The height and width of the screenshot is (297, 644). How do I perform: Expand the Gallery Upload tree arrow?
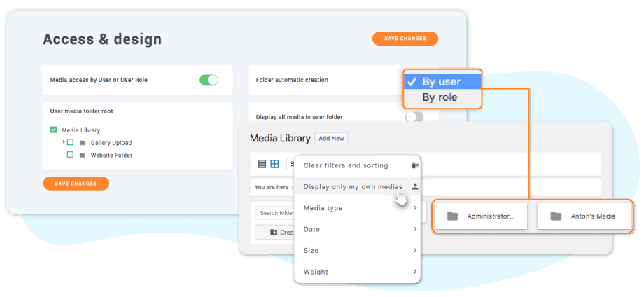63,142
